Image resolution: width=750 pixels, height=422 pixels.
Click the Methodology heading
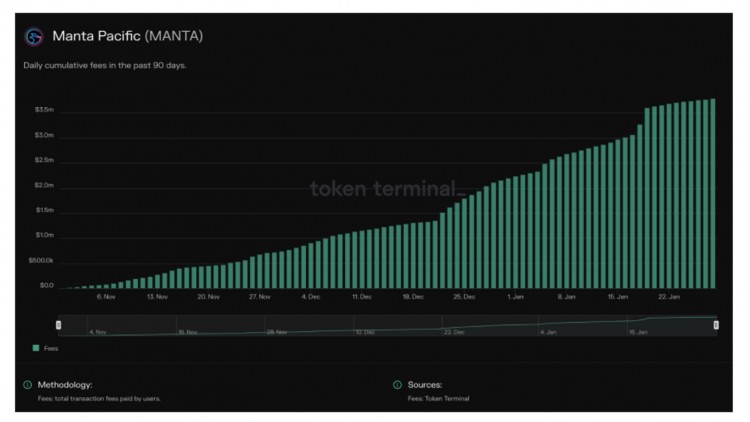click(65, 385)
